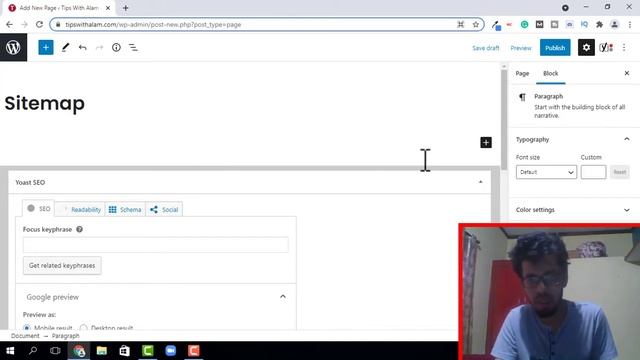This screenshot has width=640, height=360.
Task: Open Zoom from the taskbar
Action: (x=171, y=351)
